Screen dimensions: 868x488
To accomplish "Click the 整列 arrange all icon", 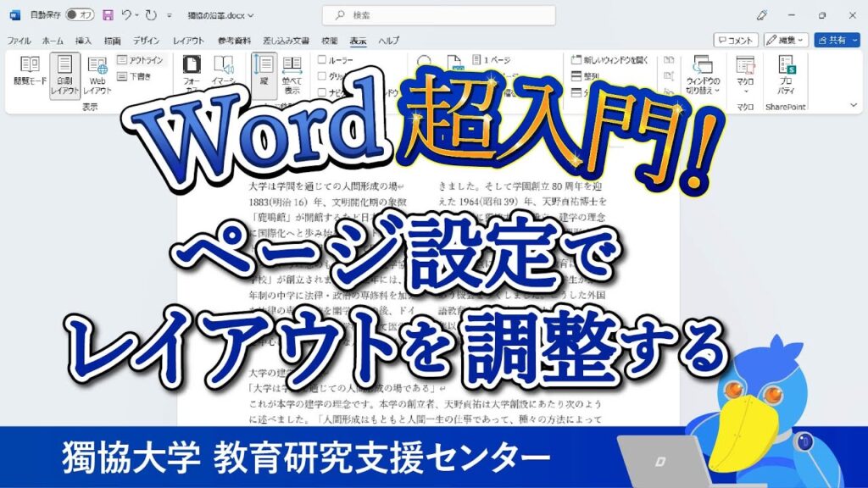I will click(585, 76).
